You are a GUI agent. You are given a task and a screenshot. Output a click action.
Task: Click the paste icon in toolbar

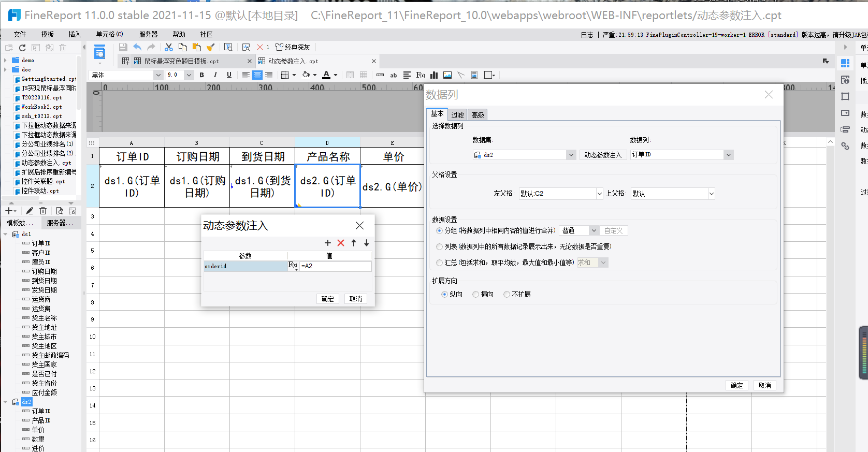pyautogui.click(x=197, y=47)
